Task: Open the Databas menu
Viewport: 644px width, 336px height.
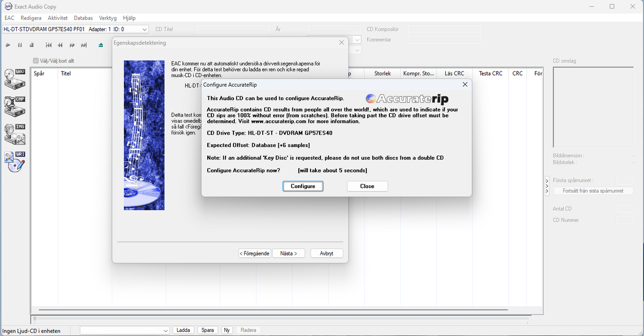Action: point(84,18)
